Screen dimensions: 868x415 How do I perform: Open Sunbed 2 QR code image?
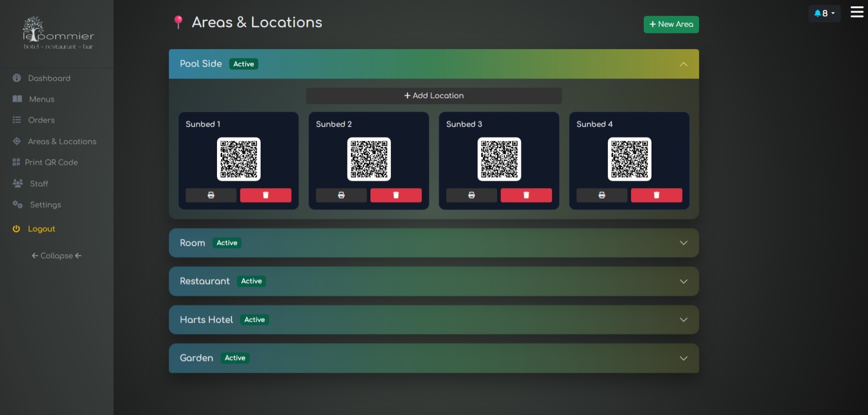pyautogui.click(x=369, y=159)
